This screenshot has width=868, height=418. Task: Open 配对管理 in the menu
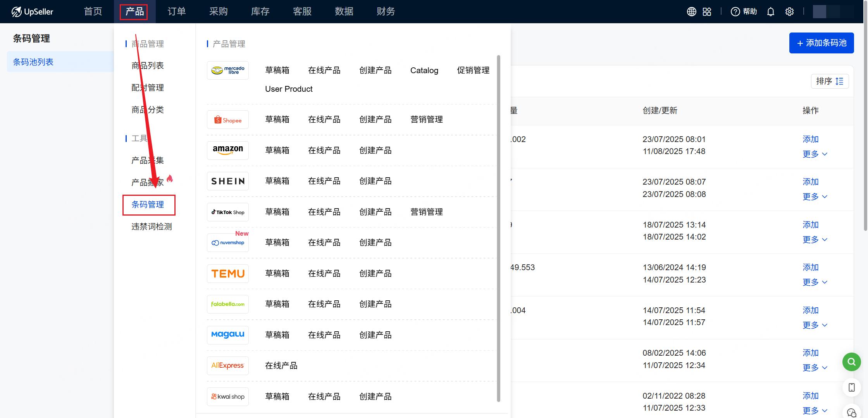pyautogui.click(x=148, y=88)
